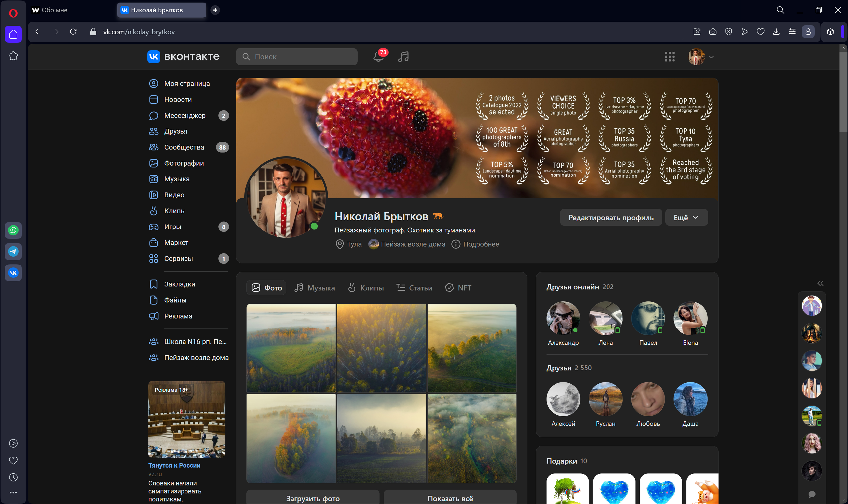Toggle Opera ad blocker shield icon
This screenshot has width=848, height=504.
728,32
